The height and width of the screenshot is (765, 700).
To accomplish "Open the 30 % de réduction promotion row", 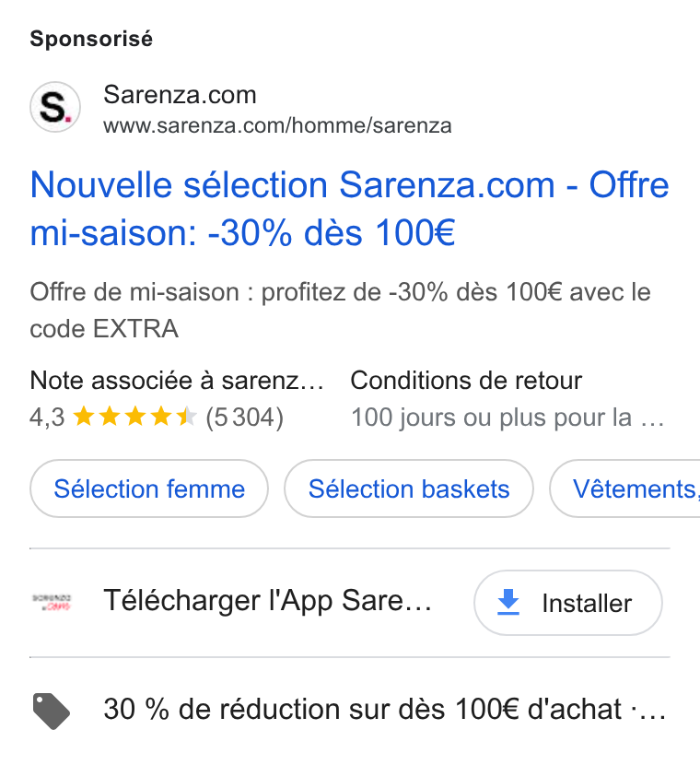I will pos(349,710).
